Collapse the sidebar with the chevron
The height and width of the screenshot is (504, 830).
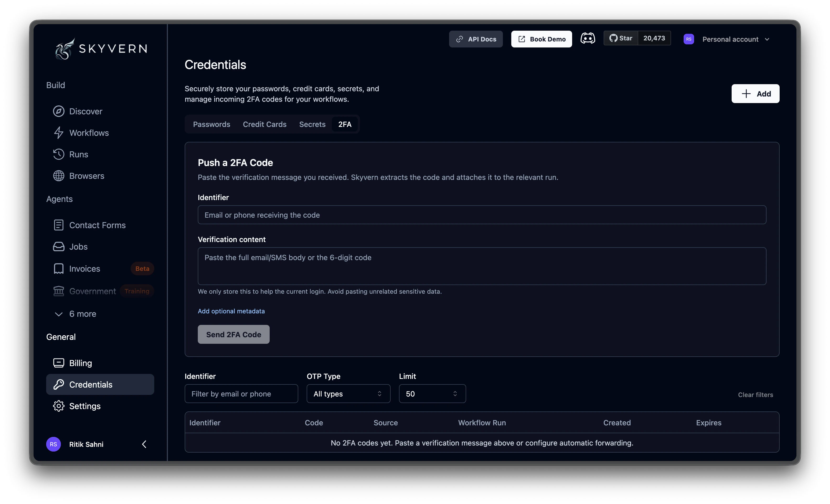(x=144, y=444)
